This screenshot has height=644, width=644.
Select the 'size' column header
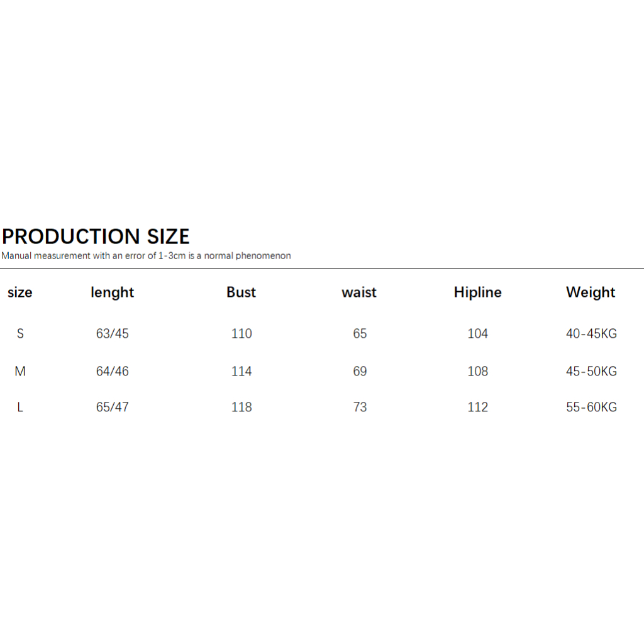click(20, 292)
